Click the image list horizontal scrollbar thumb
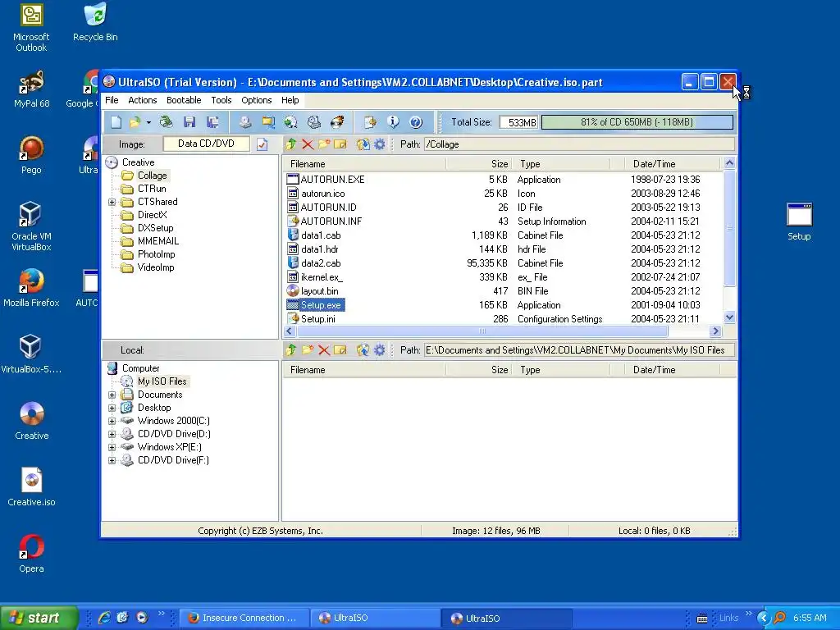The height and width of the screenshot is (630, 840). [x=482, y=331]
